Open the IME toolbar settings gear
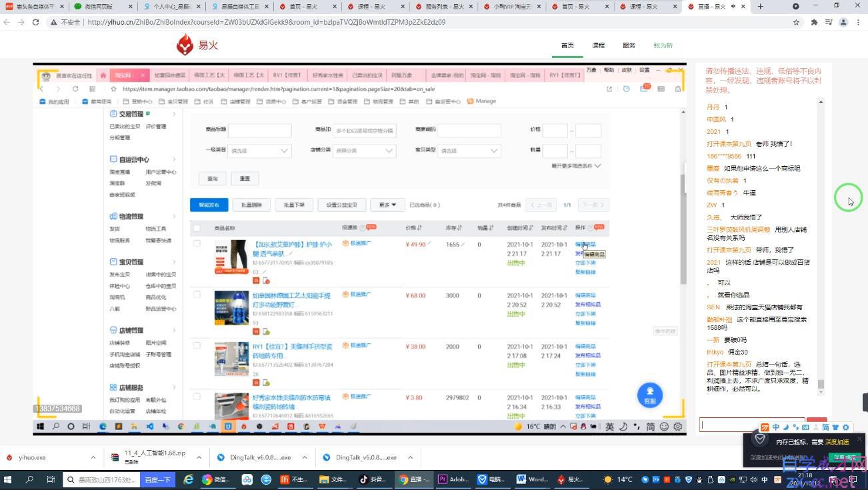This screenshot has width=868, height=490. coord(846,427)
